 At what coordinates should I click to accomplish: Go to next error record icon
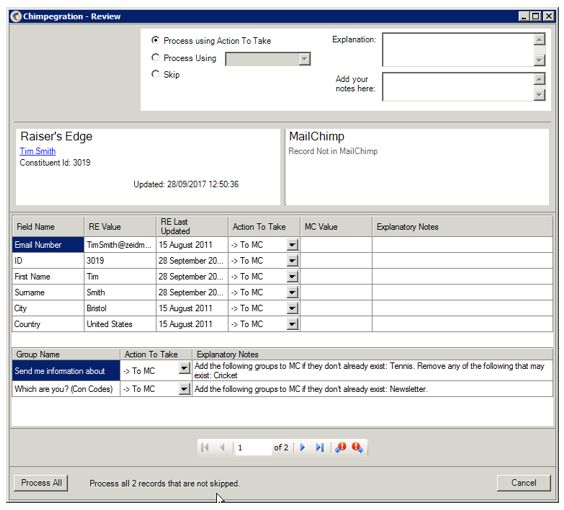point(357,447)
